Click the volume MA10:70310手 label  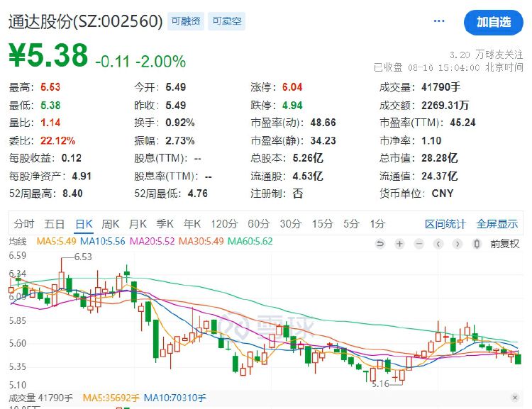(174, 398)
